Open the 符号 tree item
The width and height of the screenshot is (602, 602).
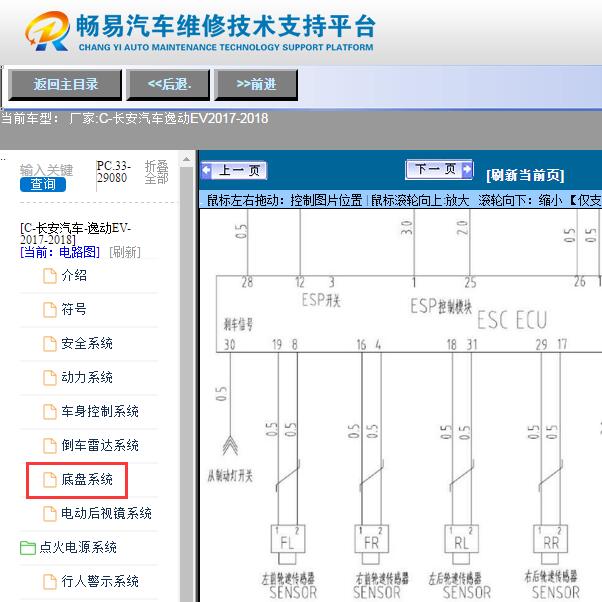click(74, 309)
